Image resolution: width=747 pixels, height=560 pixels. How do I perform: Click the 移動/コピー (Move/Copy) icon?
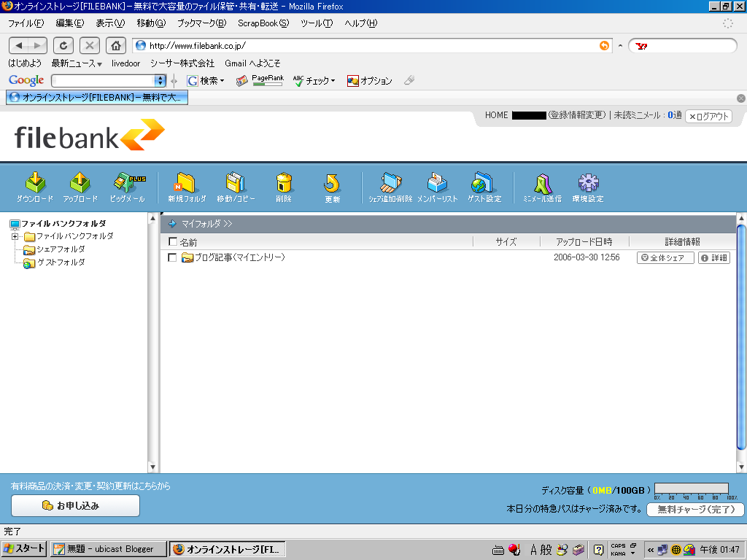pyautogui.click(x=236, y=187)
